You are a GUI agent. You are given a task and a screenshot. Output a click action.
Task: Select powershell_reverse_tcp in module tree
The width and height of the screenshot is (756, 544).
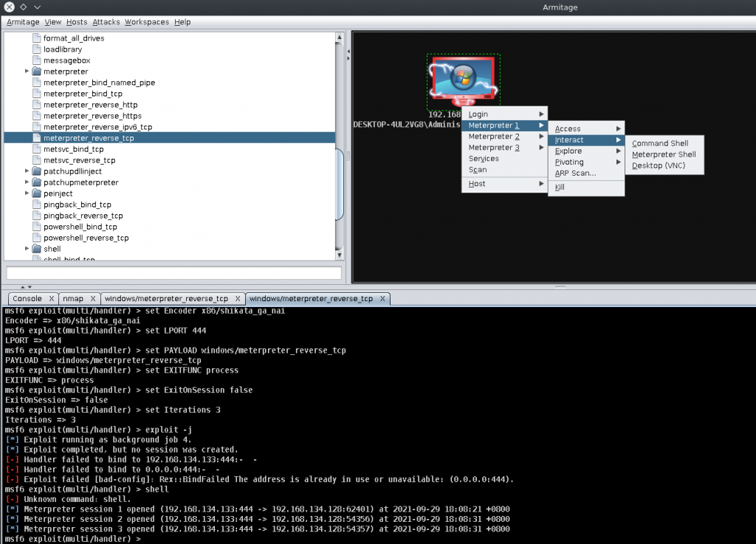[x=86, y=238]
